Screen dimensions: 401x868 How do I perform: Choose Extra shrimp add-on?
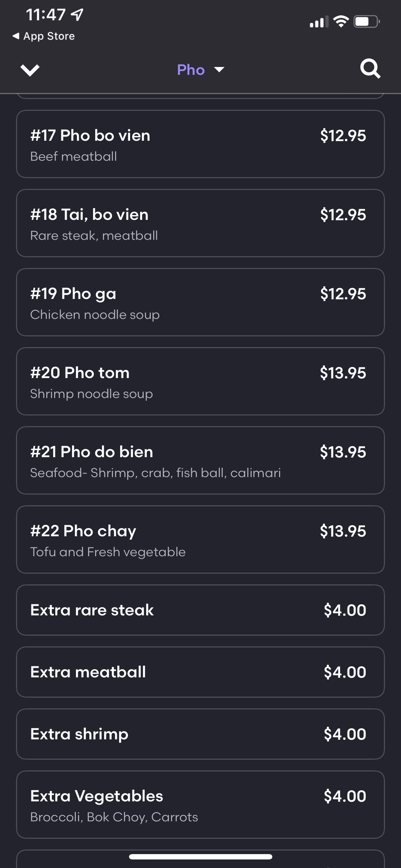pos(200,734)
